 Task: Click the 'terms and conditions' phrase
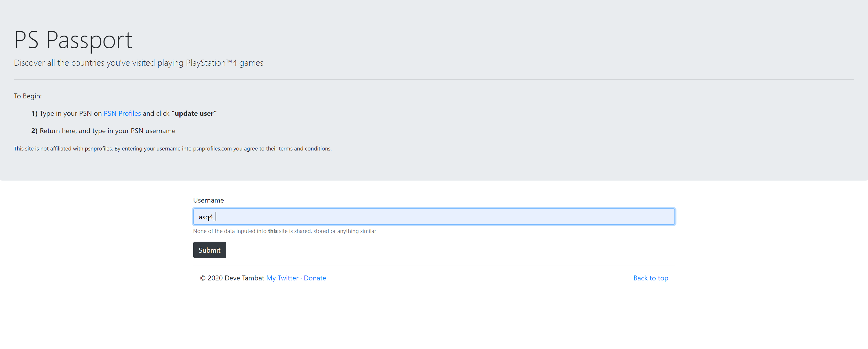tap(305, 148)
